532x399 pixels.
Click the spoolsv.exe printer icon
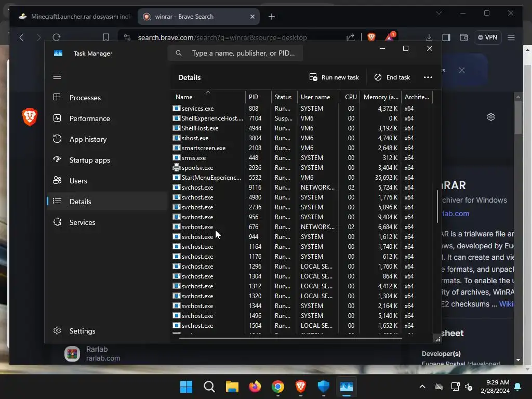[x=177, y=167]
